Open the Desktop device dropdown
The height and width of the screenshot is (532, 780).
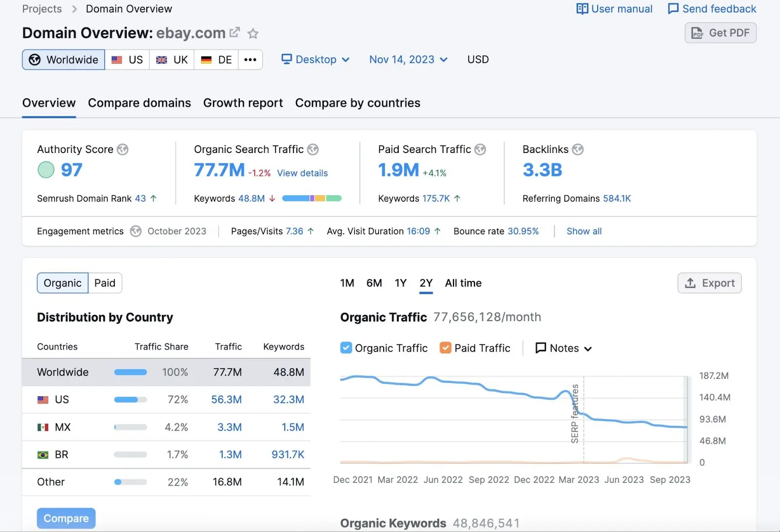(315, 59)
